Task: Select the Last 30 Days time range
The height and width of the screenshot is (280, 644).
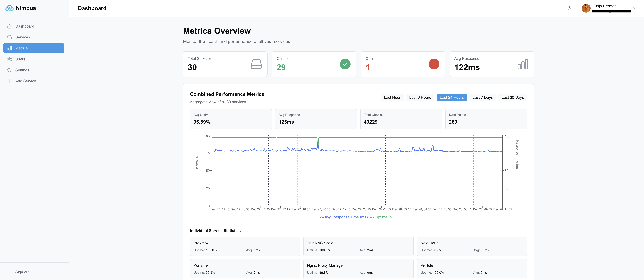Action: tap(512, 97)
